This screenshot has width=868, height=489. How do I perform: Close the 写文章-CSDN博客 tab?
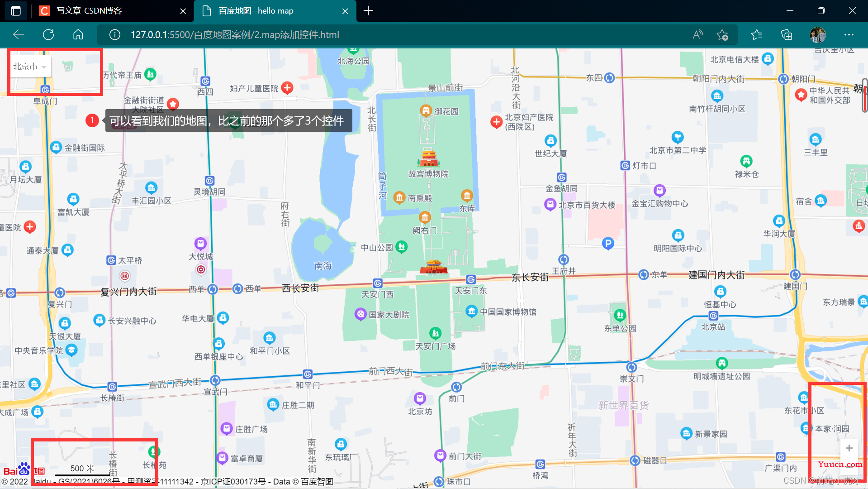(x=183, y=11)
